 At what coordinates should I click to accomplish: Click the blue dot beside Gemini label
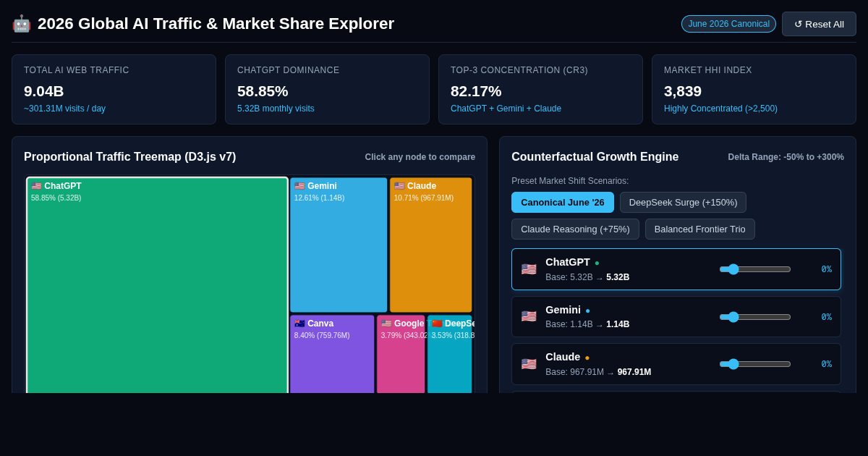(x=587, y=311)
